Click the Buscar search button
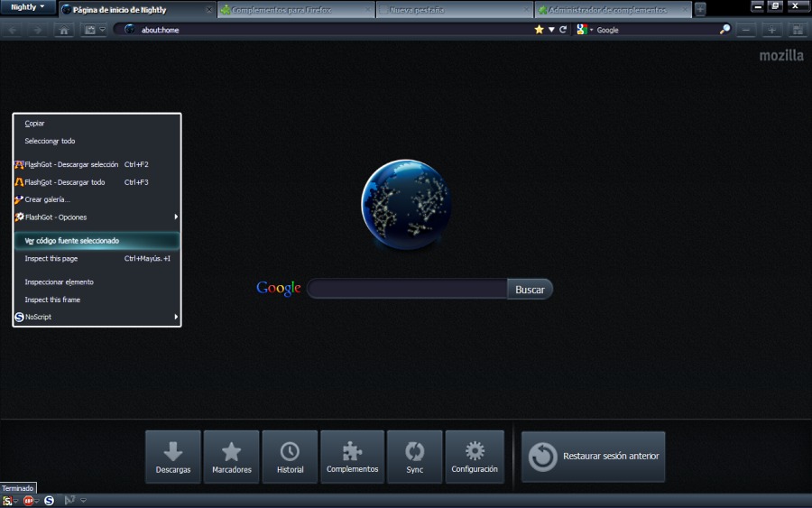The image size is (812, 508). coord(530,289)
